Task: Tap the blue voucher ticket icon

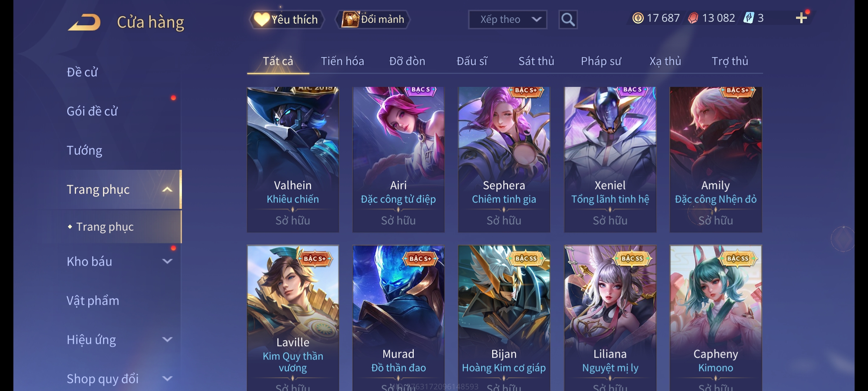Action: 748,18
